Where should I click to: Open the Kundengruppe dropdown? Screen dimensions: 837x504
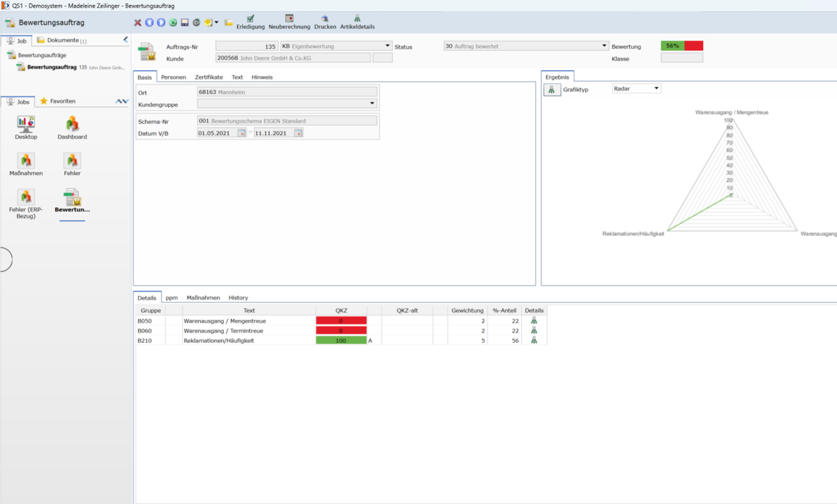(372, 104)
